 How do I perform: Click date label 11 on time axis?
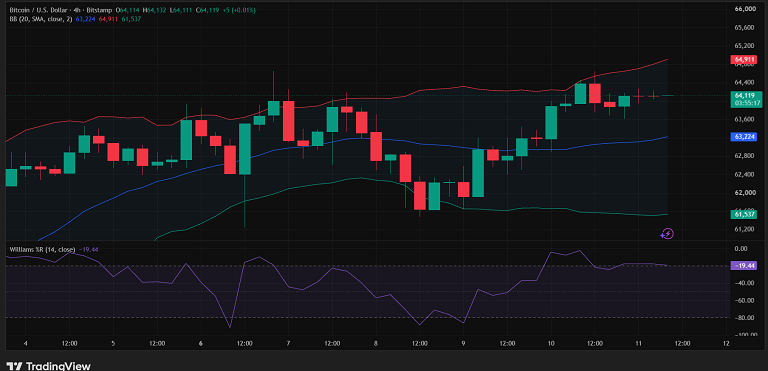638,343
